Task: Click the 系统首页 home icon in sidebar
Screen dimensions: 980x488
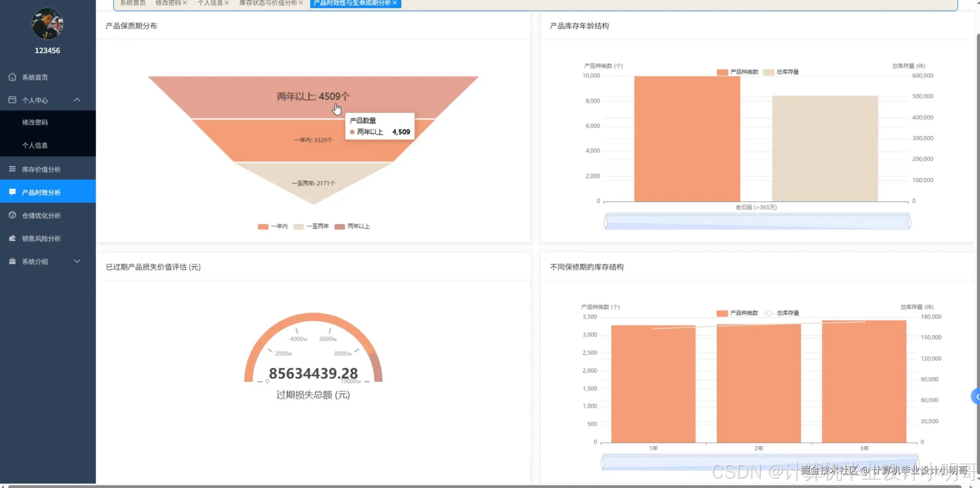Action: (12, 77)
